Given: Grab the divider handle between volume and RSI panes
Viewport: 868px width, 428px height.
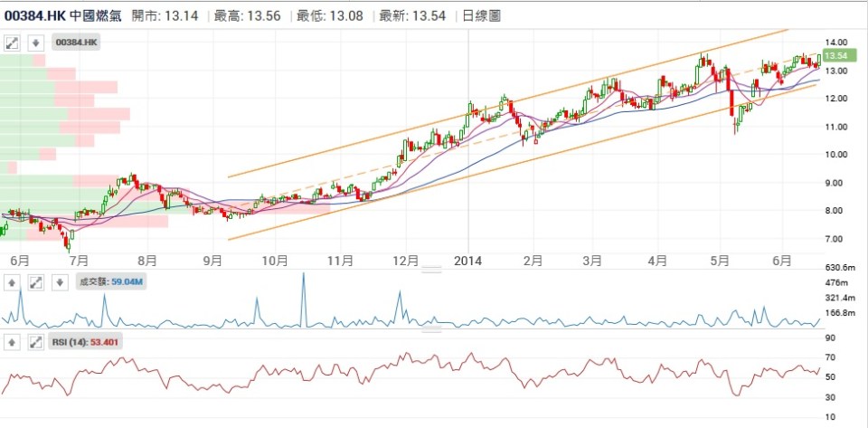Looking at the screenshot, I should point(432,328).
